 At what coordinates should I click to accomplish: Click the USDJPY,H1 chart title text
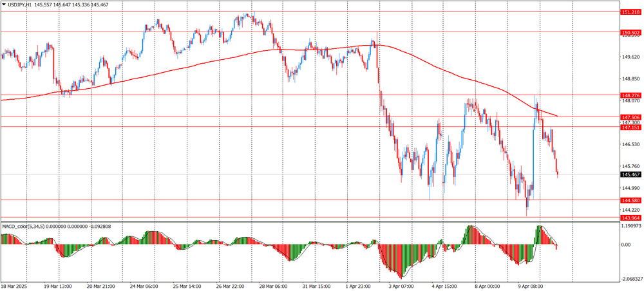[x=20, y=6]
